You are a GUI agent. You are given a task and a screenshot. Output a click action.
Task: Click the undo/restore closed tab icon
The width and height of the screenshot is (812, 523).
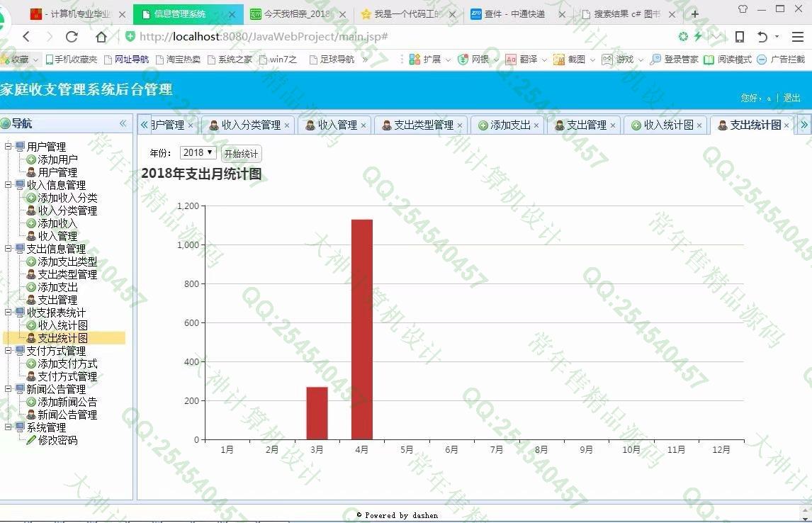(x=762, y=36)
